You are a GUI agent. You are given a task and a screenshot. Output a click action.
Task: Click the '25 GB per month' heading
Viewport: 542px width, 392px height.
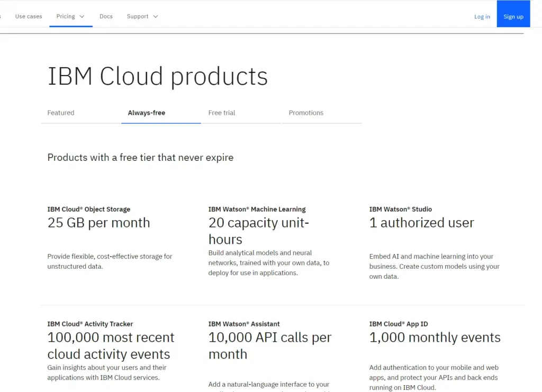(98, 223)
